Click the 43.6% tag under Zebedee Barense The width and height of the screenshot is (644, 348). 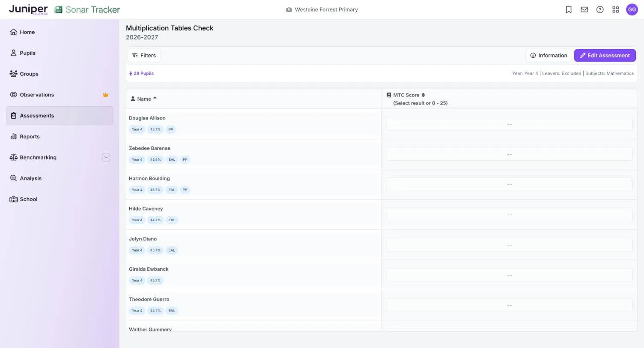point(155,159)
